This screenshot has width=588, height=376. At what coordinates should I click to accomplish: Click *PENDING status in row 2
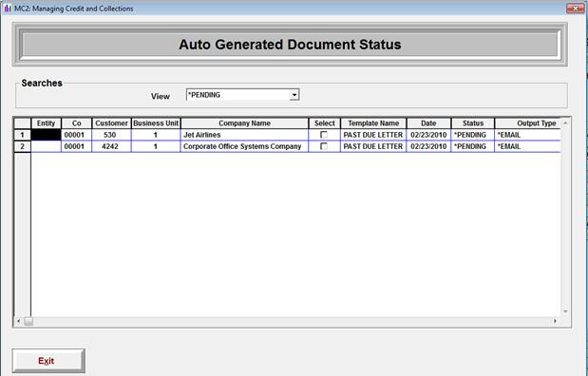click(473, 146)
